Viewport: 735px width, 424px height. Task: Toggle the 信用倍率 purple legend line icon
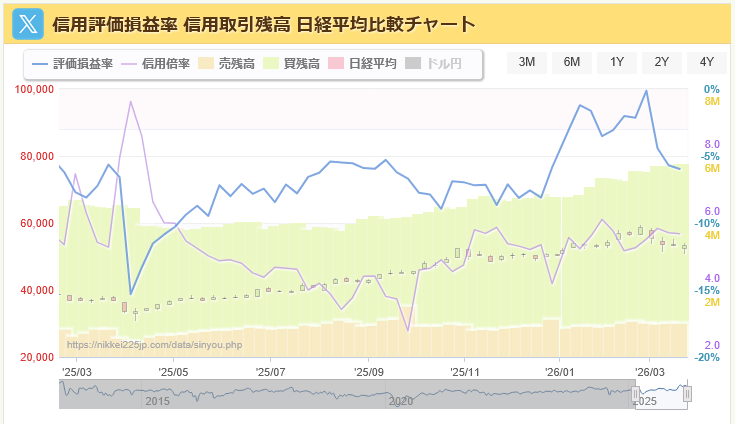(x=132, y=63)
